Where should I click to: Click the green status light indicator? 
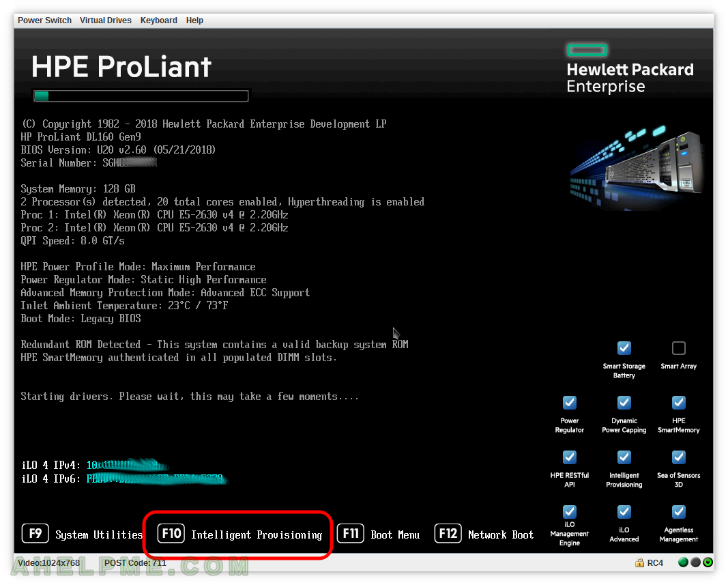click(x=683, y=562)
